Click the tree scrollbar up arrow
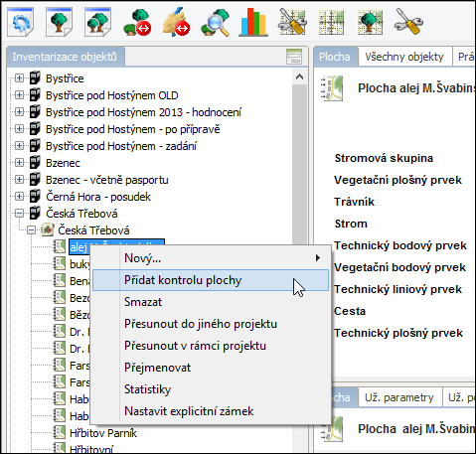 click(x=299, y=76)
